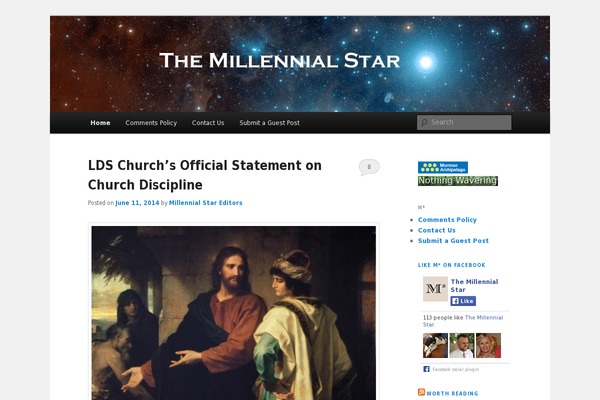Screen dimensions: 600x400
Task: Open the Millennial Star Editors author link
Action: (205, 203)
